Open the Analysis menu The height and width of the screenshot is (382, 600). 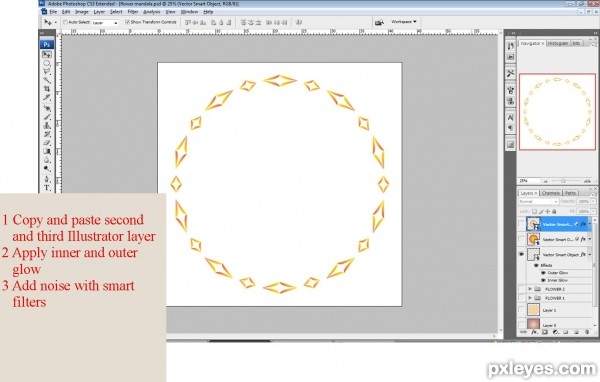(x=152, y=12)
